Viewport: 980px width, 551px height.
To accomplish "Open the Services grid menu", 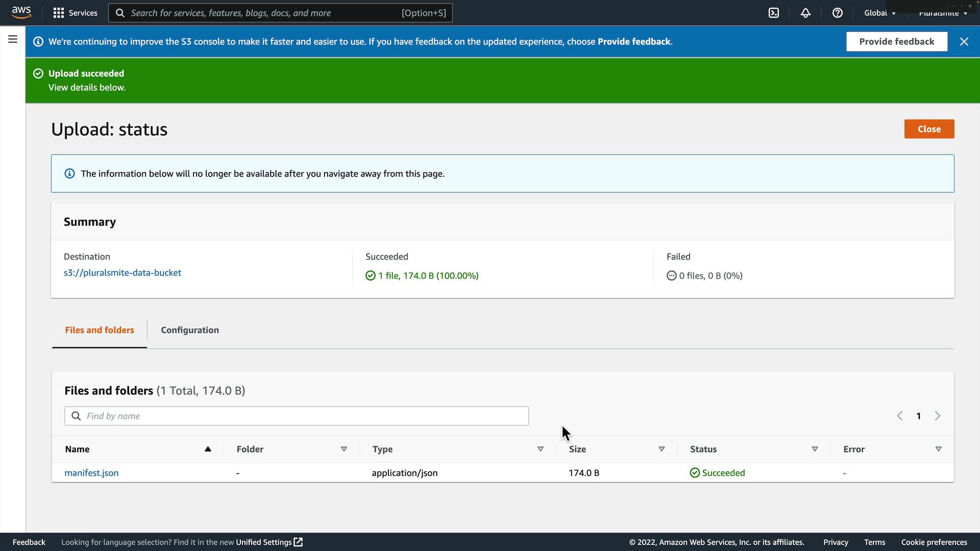I will tap(75, 13).
